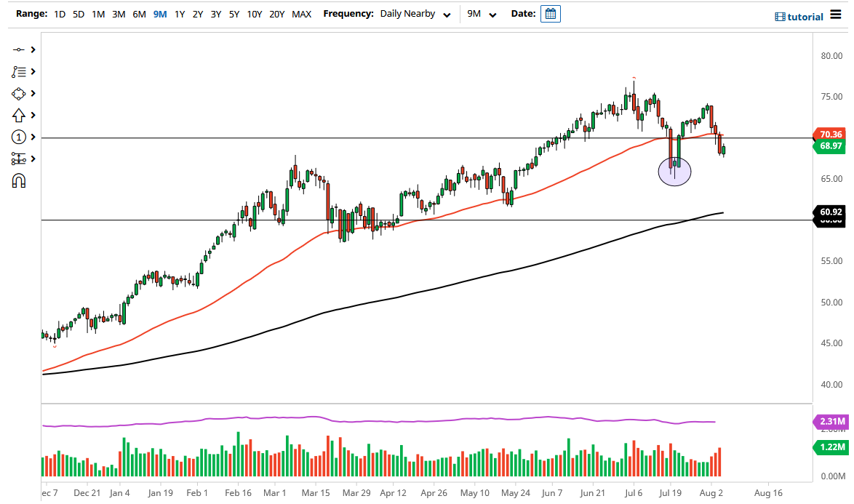
Task: Open the 9M period dropdown
Action: (x=482, y=14)
